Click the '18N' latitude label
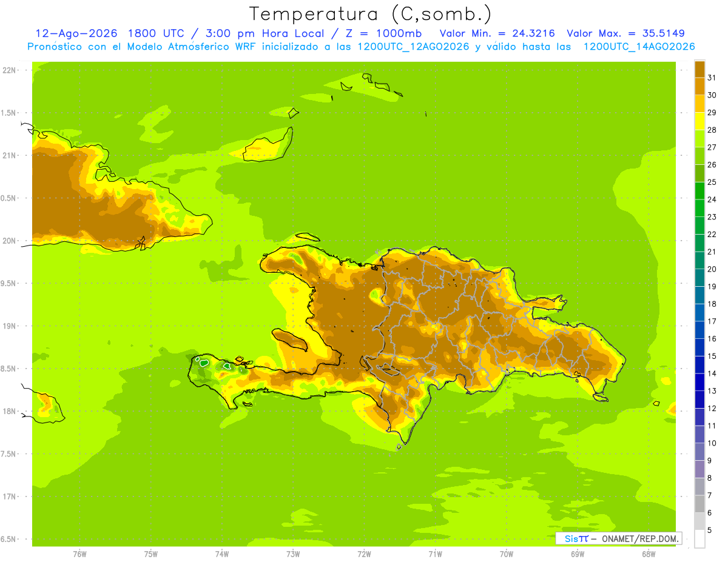 click(x=8, y=411)
